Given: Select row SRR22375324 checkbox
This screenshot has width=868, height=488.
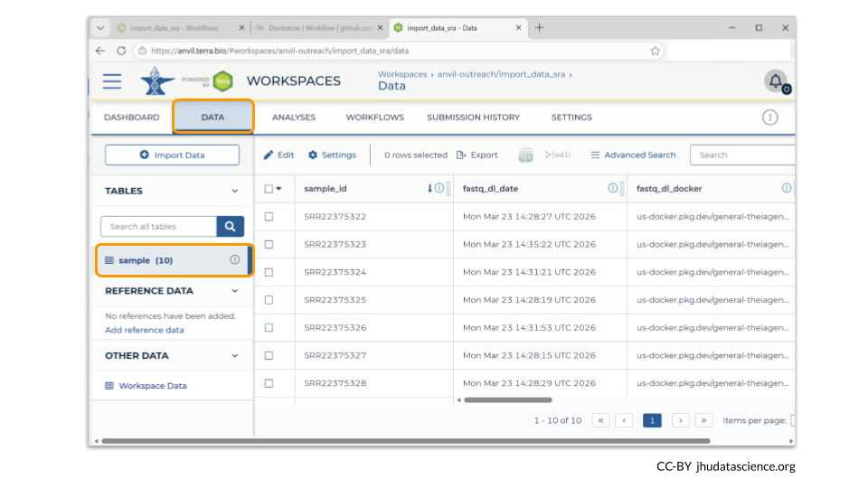Looking at the screenshot, I should [x=269, y=272].
